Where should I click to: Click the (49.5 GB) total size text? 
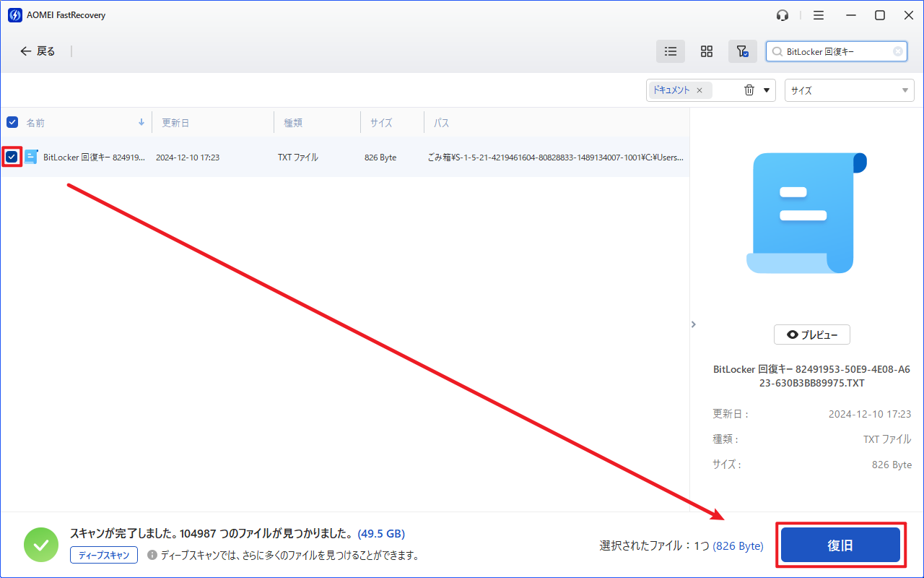[x=381, y=534]
